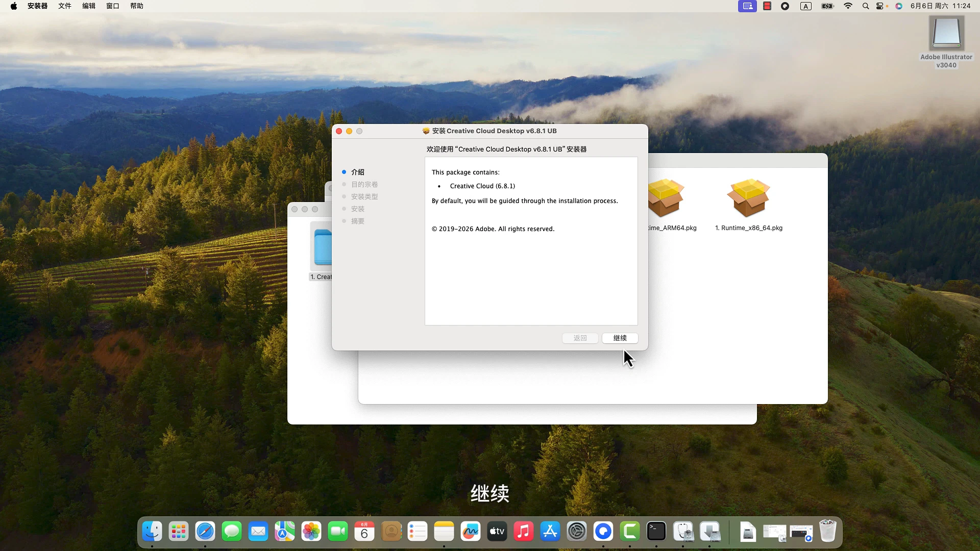Open the 安装器 application menu
This screenshot has width=980, height=551.
tap(37, 6)
